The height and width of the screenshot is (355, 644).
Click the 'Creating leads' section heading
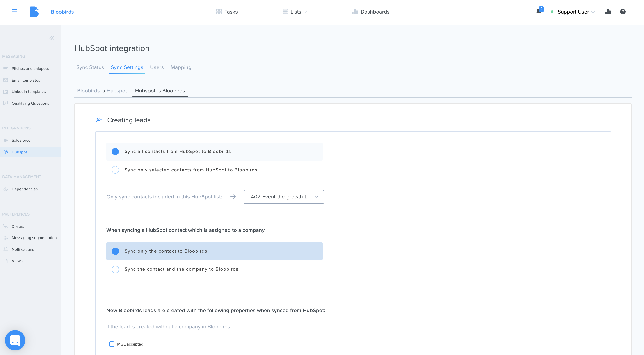pos(129,120)
